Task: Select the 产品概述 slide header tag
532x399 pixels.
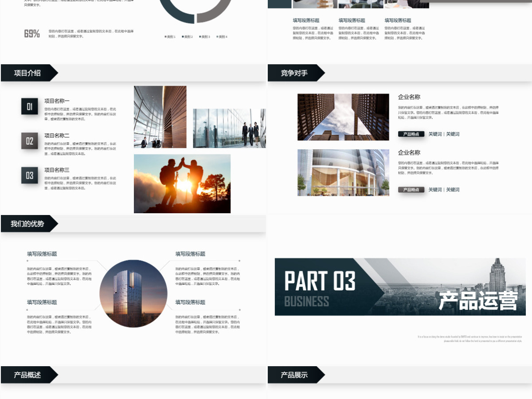Action: pos(29,375)
